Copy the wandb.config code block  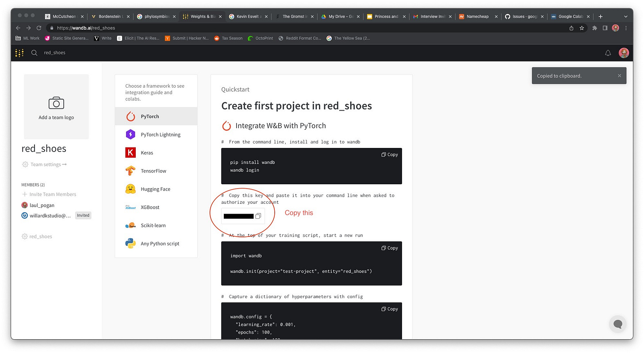390,309
